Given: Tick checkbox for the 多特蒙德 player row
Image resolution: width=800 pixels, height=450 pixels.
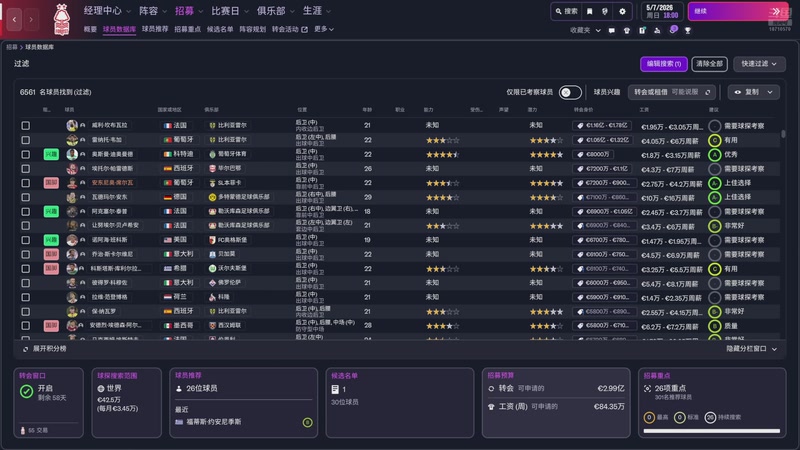Looking at the screenshot, I should point(26,197).
